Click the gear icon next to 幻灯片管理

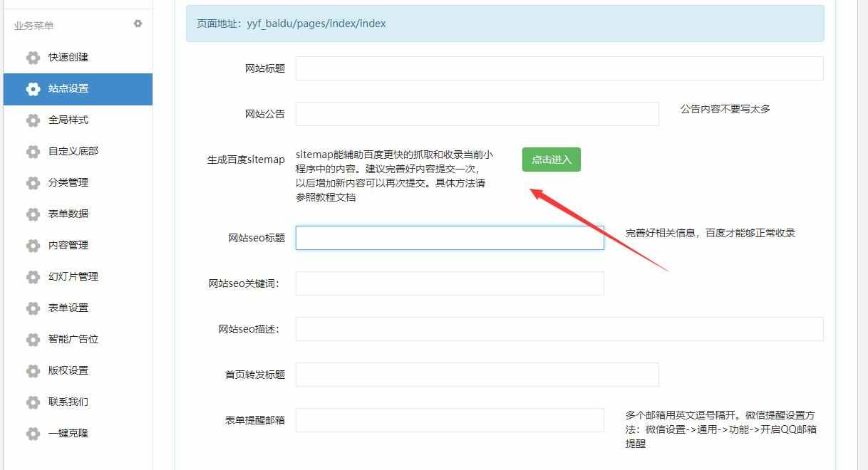coord(33,277)
